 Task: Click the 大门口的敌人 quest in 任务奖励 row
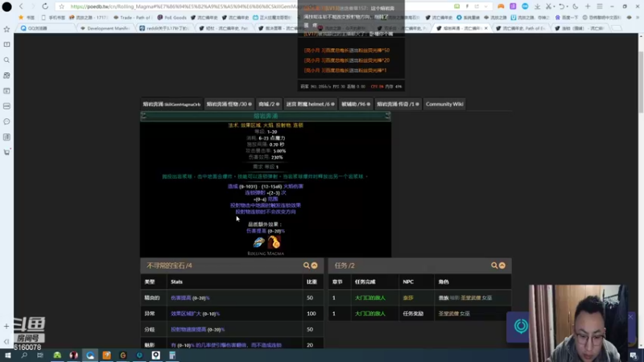tap(370, 314)
